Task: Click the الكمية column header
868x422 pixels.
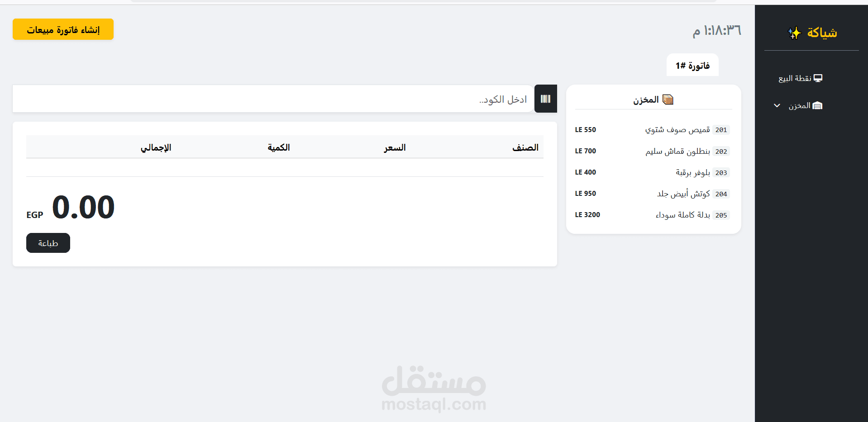Action: coord(279,147)
